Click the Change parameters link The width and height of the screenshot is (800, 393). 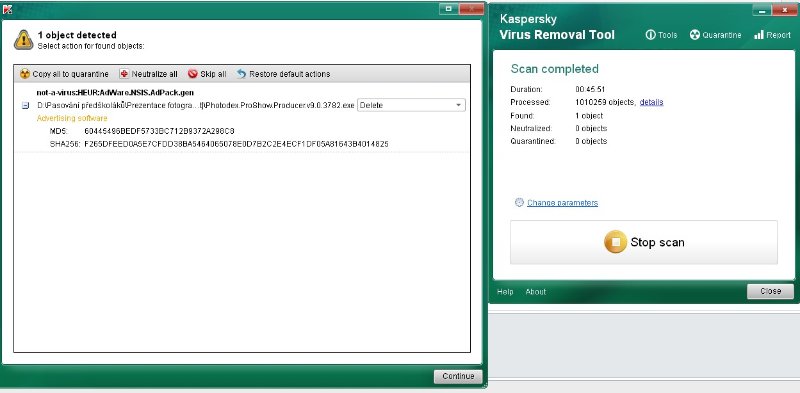tap(562, 203)
